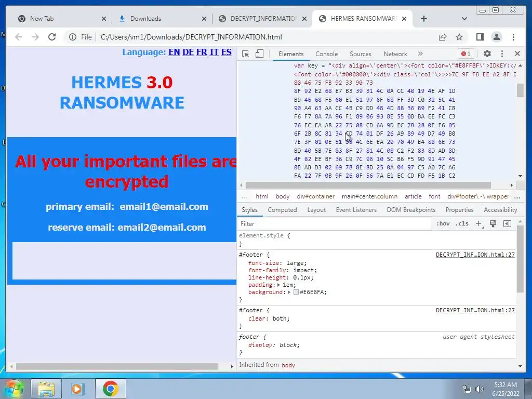The height and width of the screenshot is (399, 532).
Task: Open the DECRYPT_INF…ION.html:27 link beside clear rule
Action: [x=475, y=311]
